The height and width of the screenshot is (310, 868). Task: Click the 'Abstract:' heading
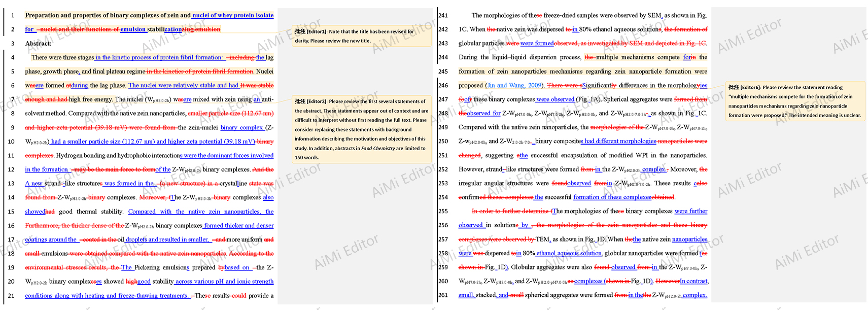39,43
